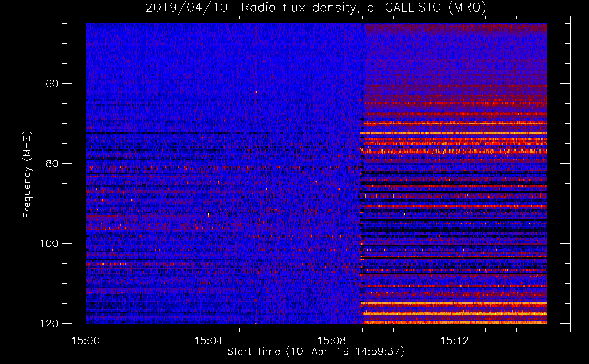Click the plot title "Radio flux density, e-CALLISTO (MRO)"
589x364 pixels.
point(363,7)
